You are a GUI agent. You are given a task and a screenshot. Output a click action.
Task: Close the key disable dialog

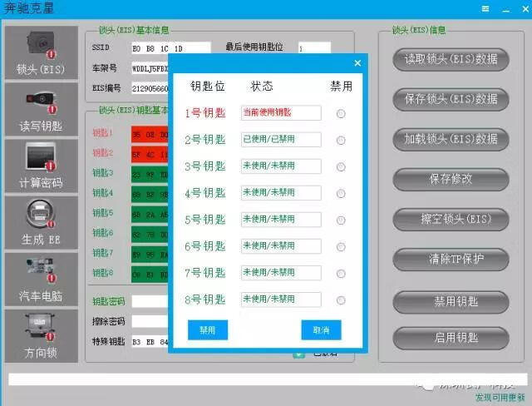pos(357,62)
